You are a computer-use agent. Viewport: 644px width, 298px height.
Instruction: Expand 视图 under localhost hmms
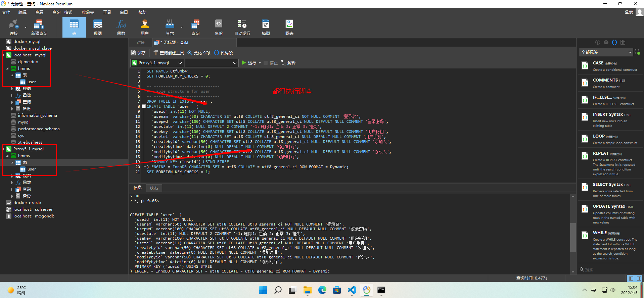click(x=12, y=89)
